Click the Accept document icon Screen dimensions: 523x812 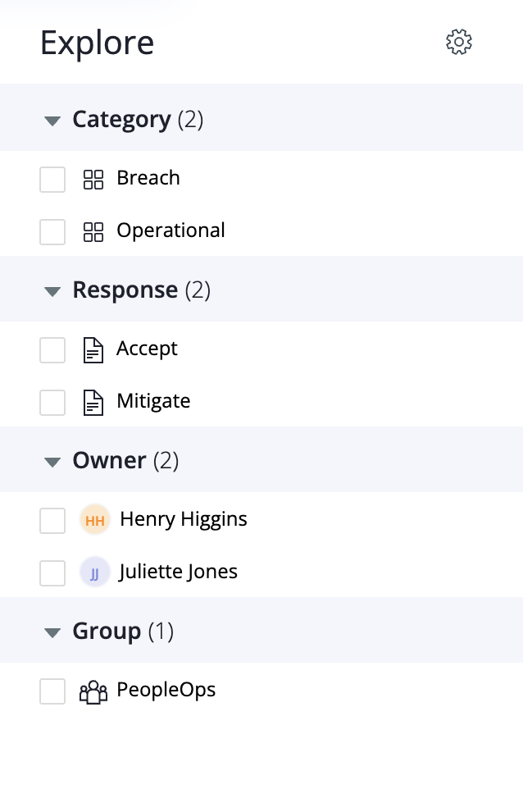tap(93, 350)
